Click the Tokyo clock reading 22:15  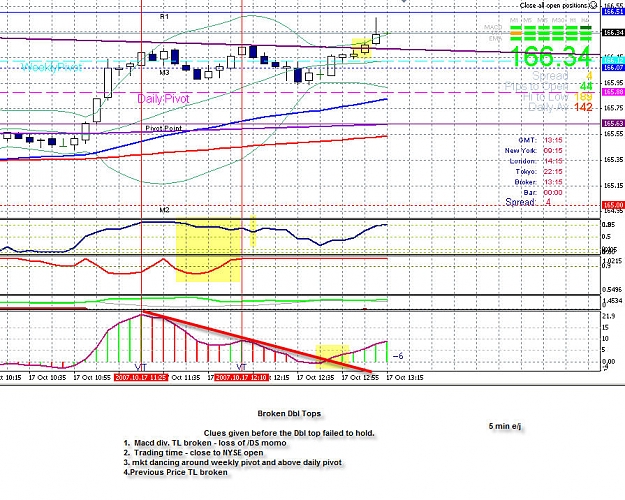click(x=553, y=171)
